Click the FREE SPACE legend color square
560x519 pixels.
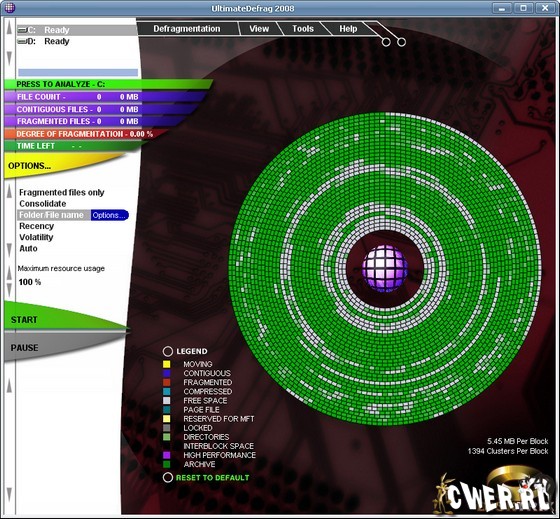[x=166, y=401]
